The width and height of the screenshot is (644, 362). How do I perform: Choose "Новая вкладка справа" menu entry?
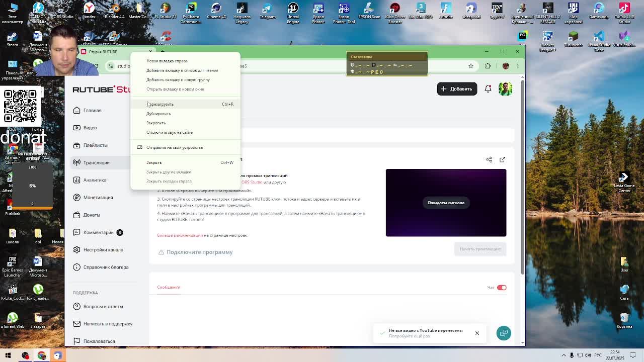coord(185,61)
